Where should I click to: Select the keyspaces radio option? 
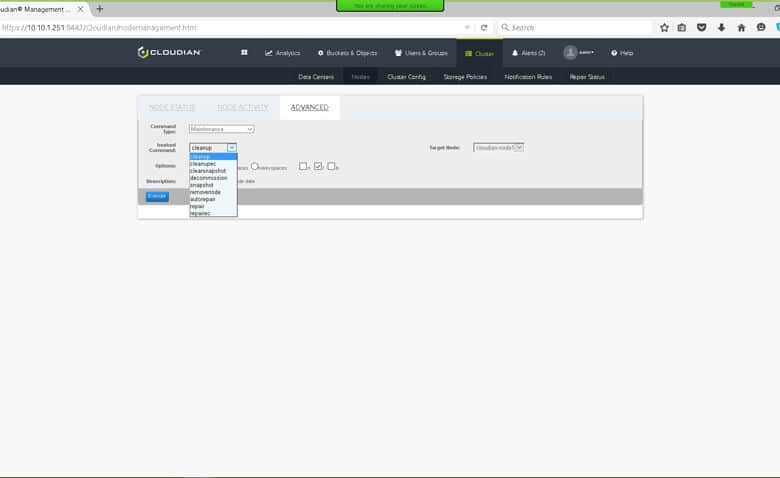(255, 166)
